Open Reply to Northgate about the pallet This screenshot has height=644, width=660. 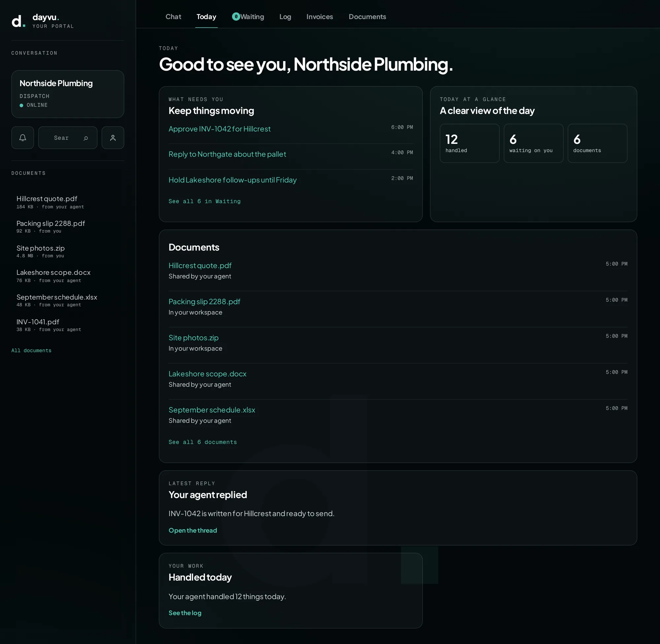[x=227, y=154]
